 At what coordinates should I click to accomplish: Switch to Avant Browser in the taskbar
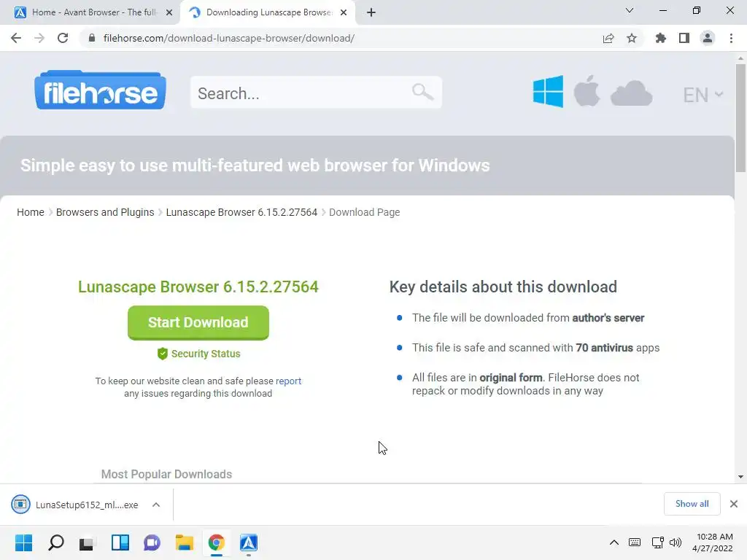tap(249, 542)
